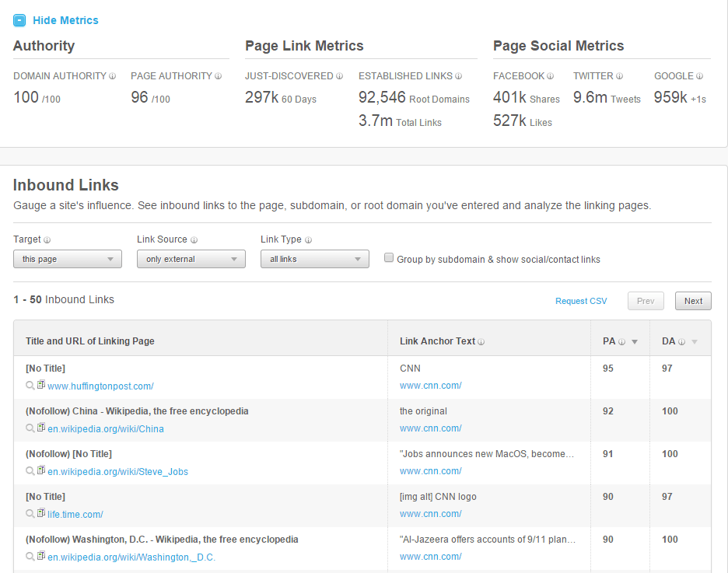This screenshot has height=573, width=728.
Task: Click the Request CSV link
Action: click(x=581, y=301)
